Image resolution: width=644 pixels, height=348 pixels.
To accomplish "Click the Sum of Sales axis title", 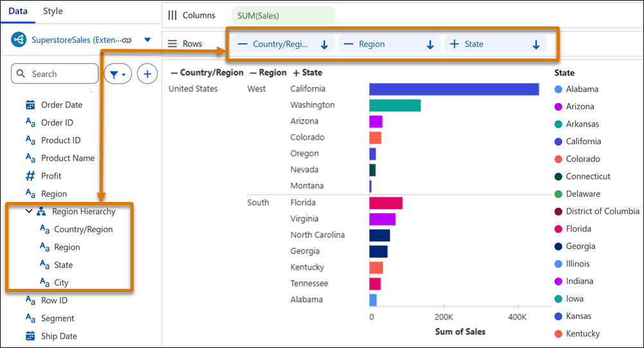I will tap(460, 331).
